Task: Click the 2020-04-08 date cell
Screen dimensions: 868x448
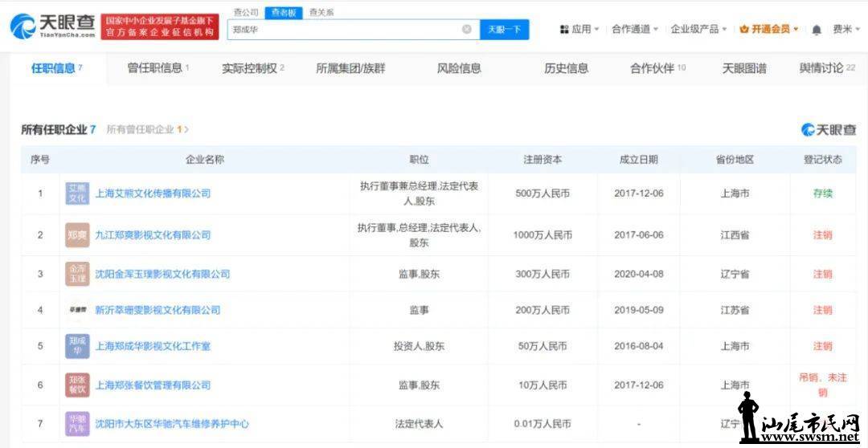Action: [x=639, y=274]
